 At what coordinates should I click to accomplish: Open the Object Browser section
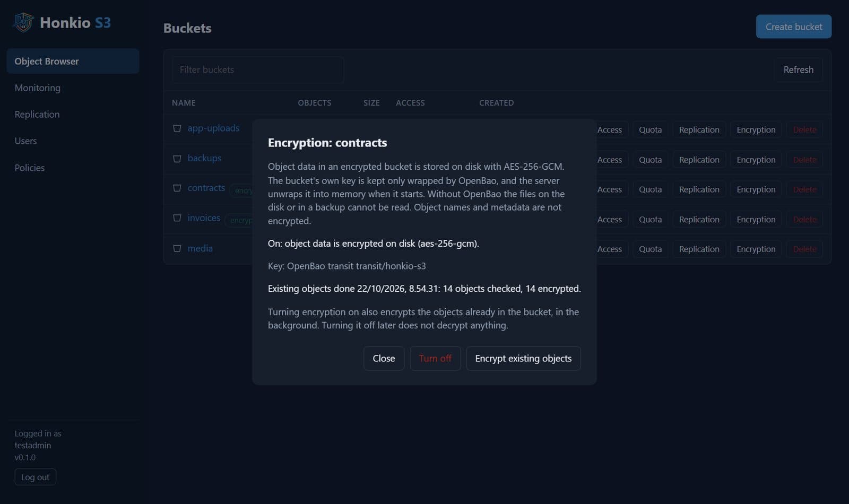pos(73,61)
